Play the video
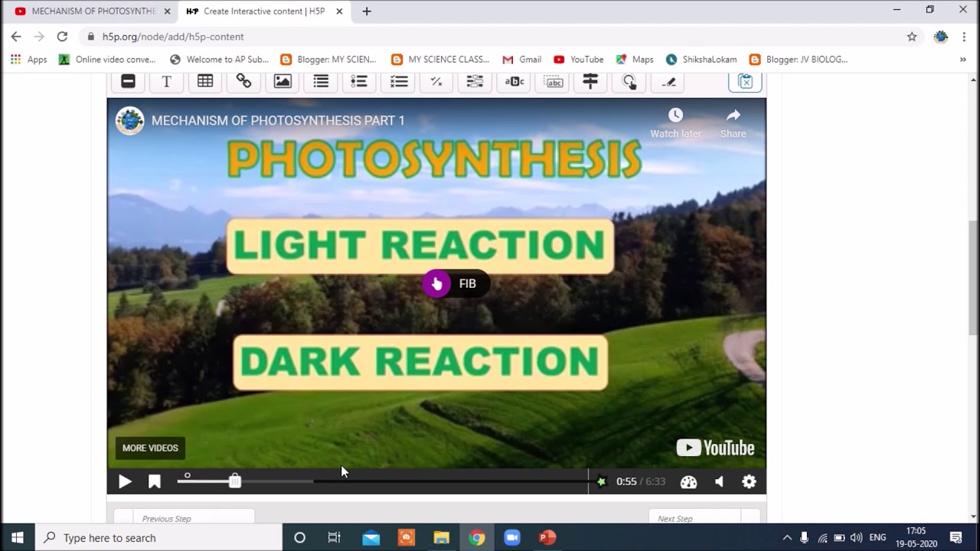 tap(125, 481)
